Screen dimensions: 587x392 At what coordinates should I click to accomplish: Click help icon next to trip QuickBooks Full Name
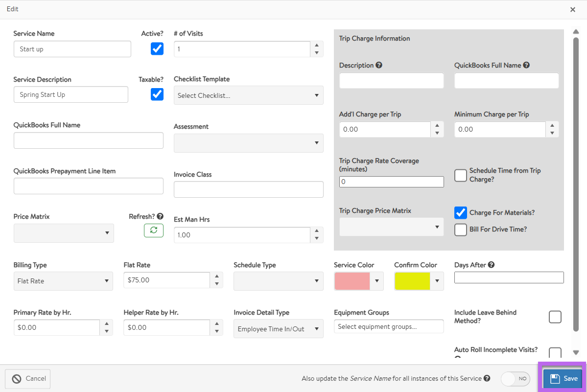pos(526,65)
